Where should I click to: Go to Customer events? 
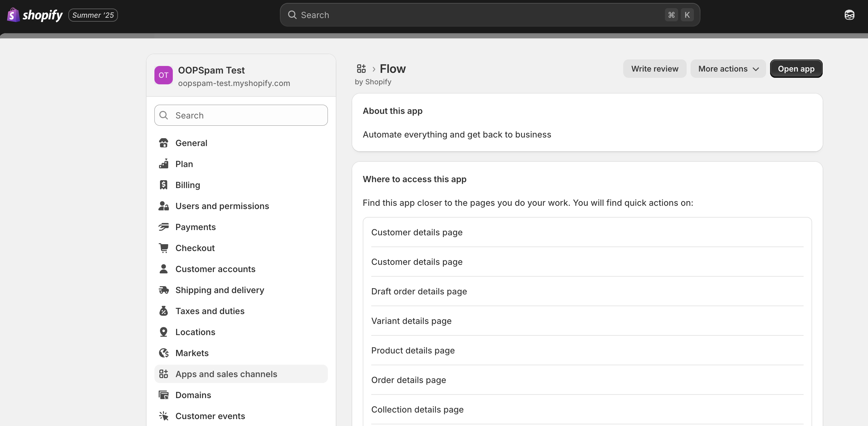pos(241,416)
